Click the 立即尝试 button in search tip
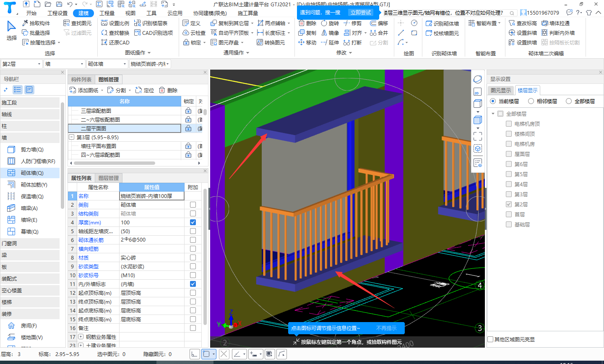604x364 pixels. coord(361,13)
